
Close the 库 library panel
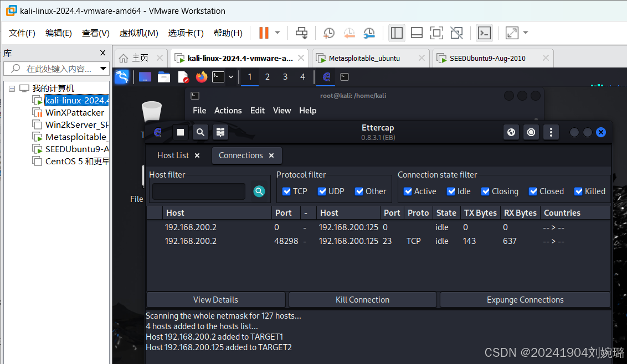click(103, 53)
